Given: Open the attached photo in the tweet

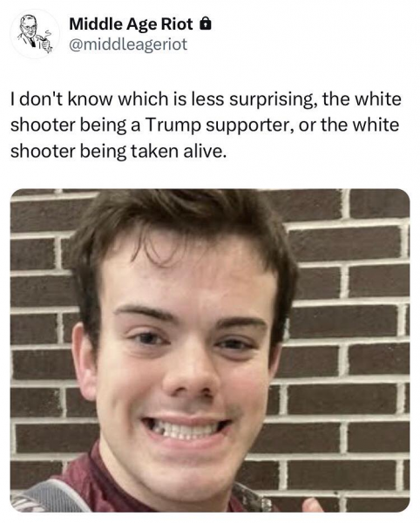Looking at the screenshot, I should (x=210, y=350).
